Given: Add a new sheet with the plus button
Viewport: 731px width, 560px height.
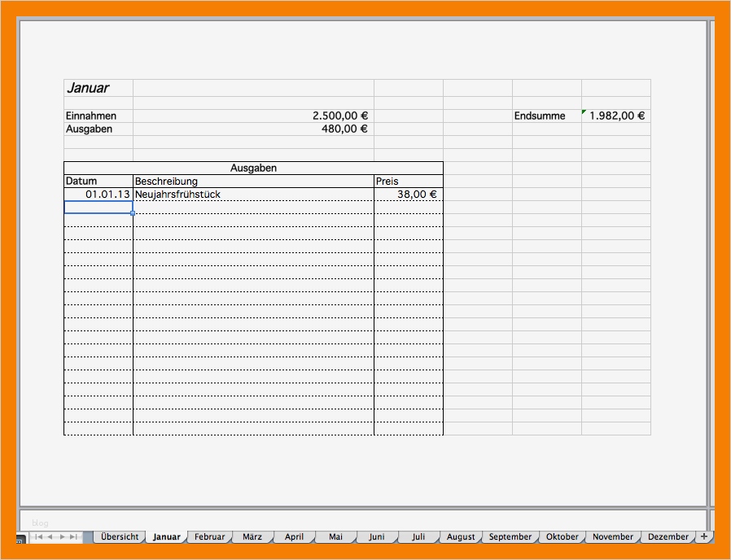Looking at the screenshot, I should click(x=704, y=536).
